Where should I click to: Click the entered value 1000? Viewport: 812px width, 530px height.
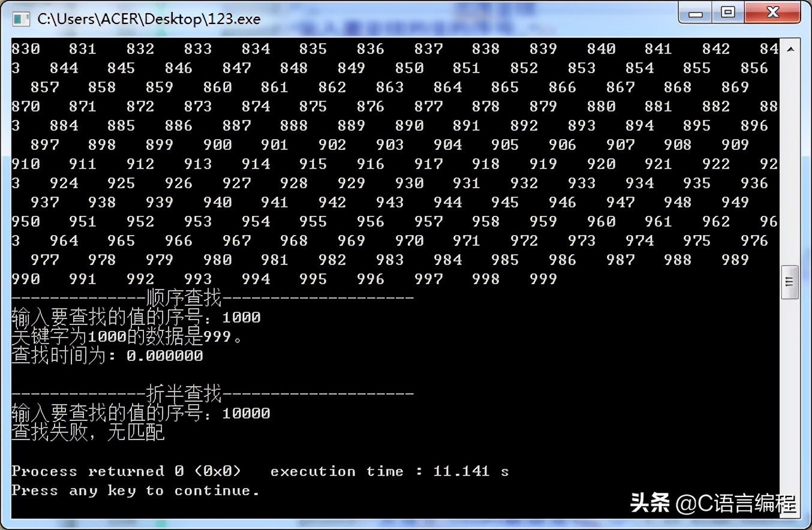[241, 317]
